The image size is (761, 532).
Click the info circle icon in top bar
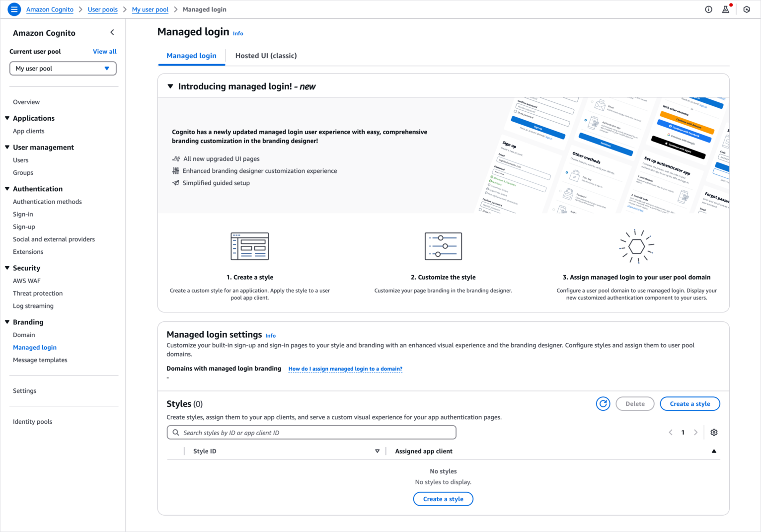(708, 9)
